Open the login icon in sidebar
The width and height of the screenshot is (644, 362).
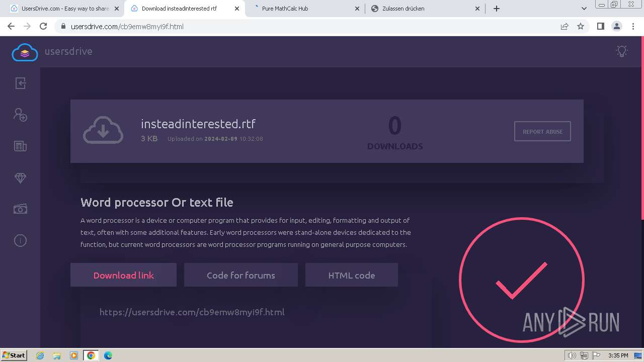20,83
